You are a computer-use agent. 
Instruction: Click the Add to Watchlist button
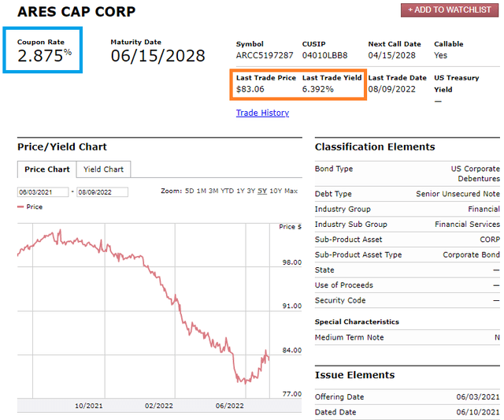click(x=450, y=10)
